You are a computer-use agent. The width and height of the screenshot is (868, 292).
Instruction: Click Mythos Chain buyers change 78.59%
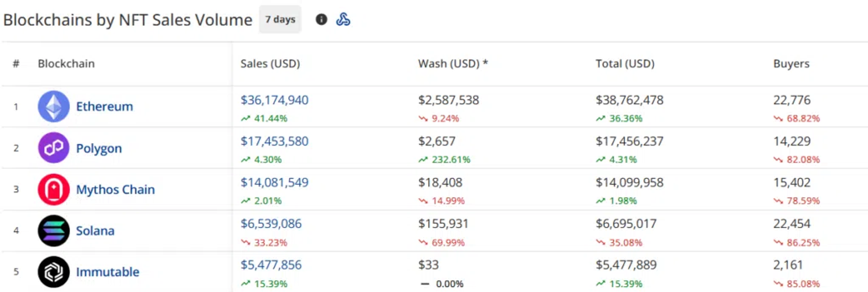803,201
